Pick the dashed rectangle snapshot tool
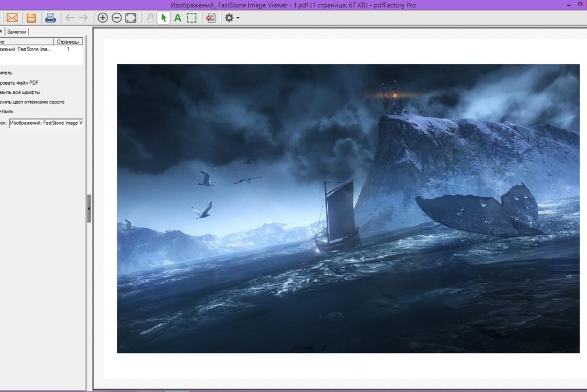Screen dimensions: 587x392 click(x=192, y=17)
